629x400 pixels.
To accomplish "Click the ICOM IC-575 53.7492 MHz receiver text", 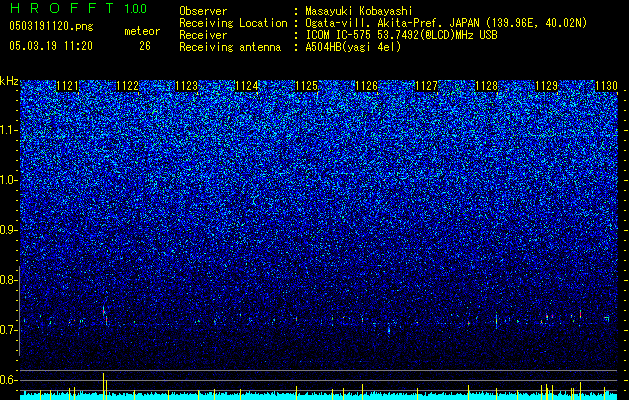I will pyautogui.click(x=401, y=35).
